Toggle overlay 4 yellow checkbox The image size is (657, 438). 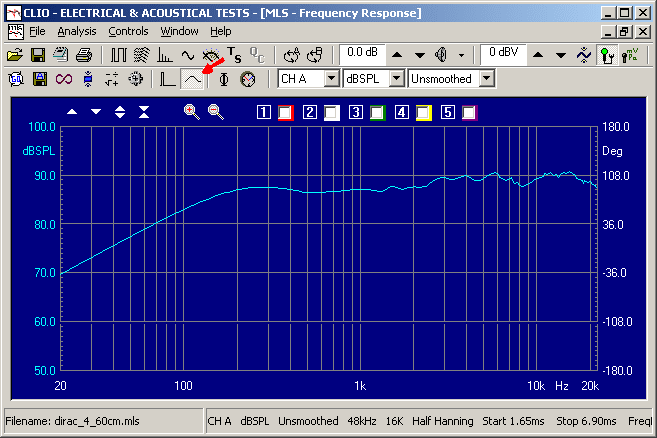click(x=422, y=112)
